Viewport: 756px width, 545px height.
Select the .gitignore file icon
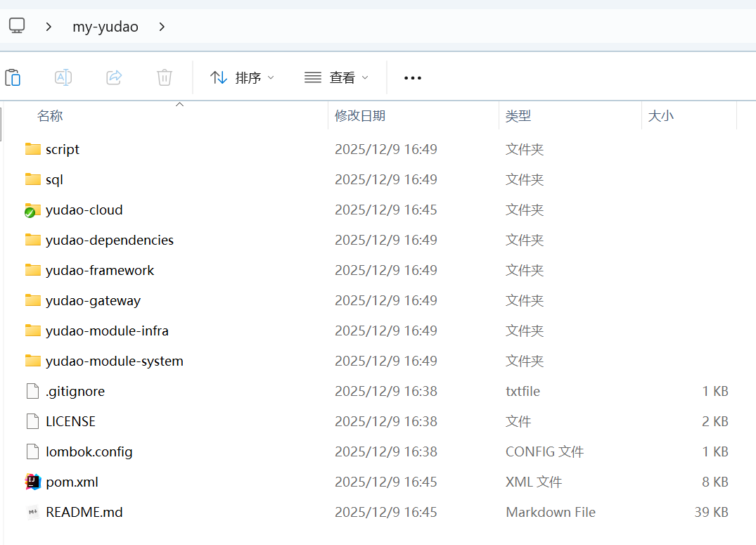pyautogui.click(x=33, y=391)
